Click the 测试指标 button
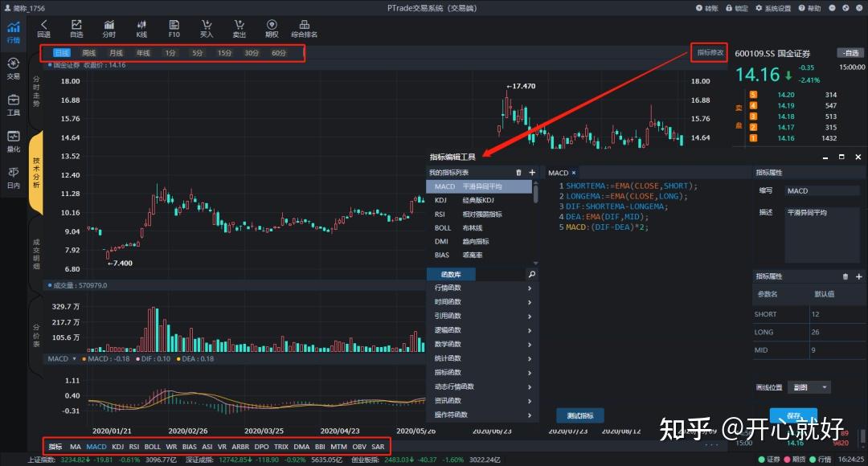868x466 pixels. click(581, 415)
